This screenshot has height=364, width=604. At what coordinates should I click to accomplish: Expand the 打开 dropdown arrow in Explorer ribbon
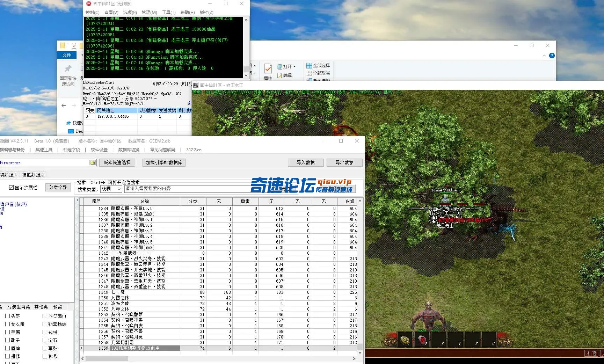click(x=294, y=66)
